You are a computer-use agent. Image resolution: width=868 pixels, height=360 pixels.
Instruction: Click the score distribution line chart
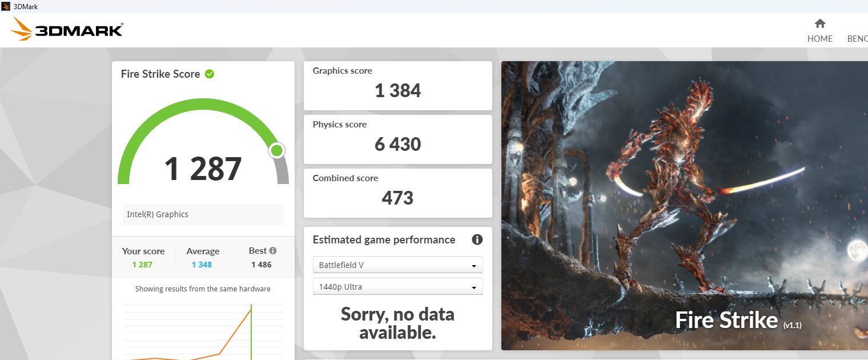203,331
